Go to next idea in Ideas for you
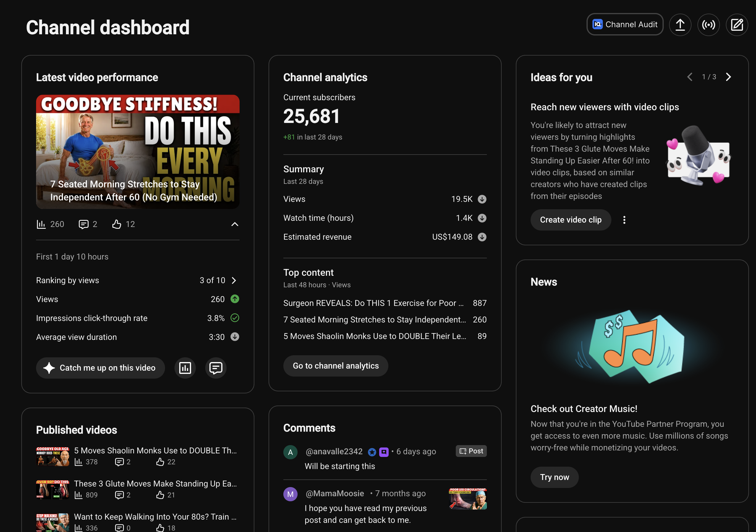The image size is (756, 532). point(728,77)
